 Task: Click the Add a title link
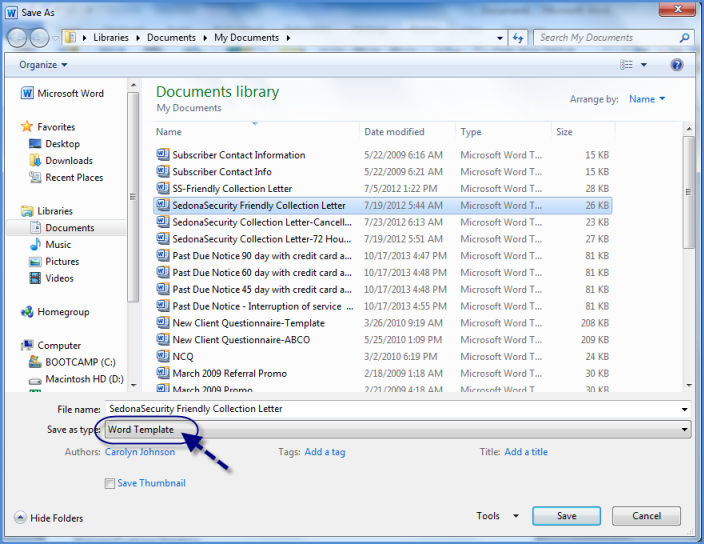(x=526, y=452)
